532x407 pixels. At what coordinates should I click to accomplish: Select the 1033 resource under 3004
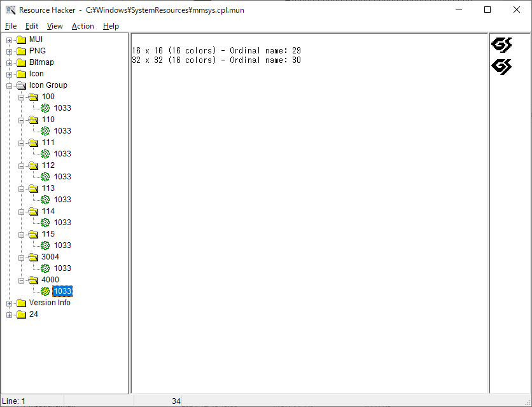[x=62, y=268]
